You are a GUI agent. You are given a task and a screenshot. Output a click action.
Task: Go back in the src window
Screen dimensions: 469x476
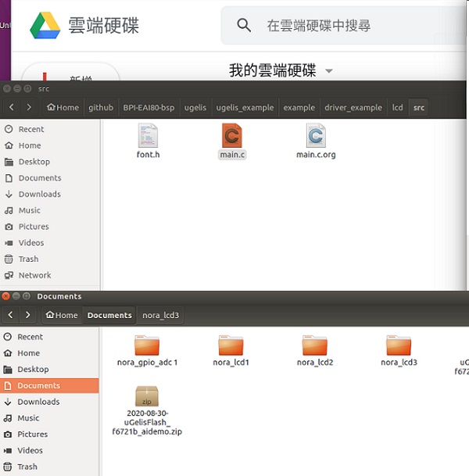(x=12, y=107)
